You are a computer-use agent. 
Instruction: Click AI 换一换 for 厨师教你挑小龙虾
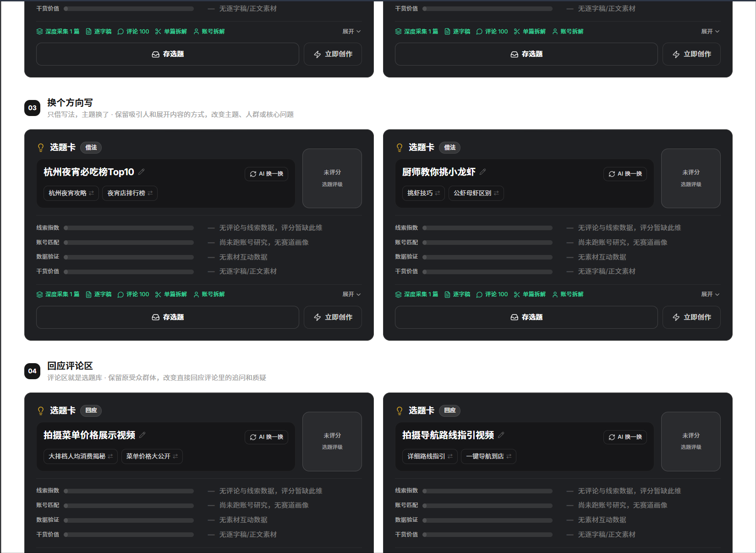click(x=625, y=174)
